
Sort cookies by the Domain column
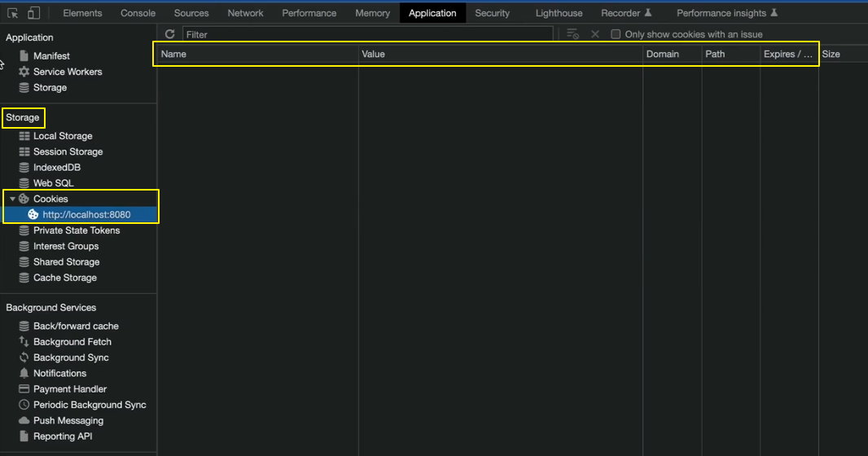672,55
